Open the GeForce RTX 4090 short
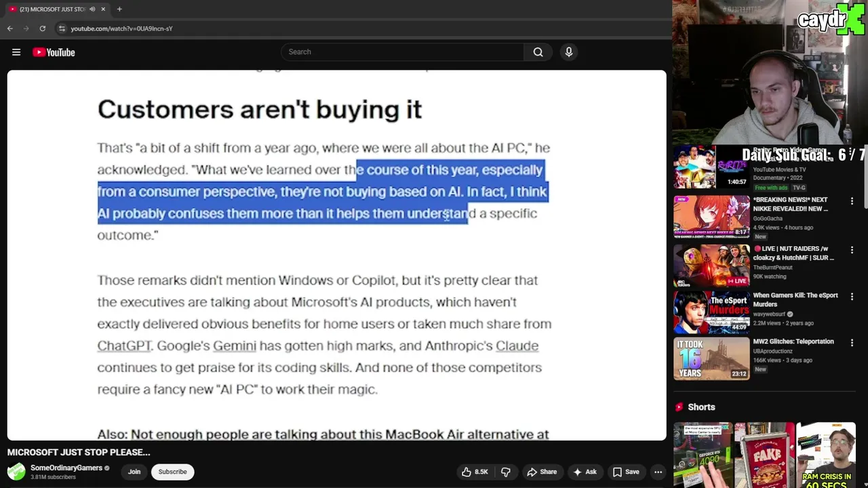 [x=703, y=455]
